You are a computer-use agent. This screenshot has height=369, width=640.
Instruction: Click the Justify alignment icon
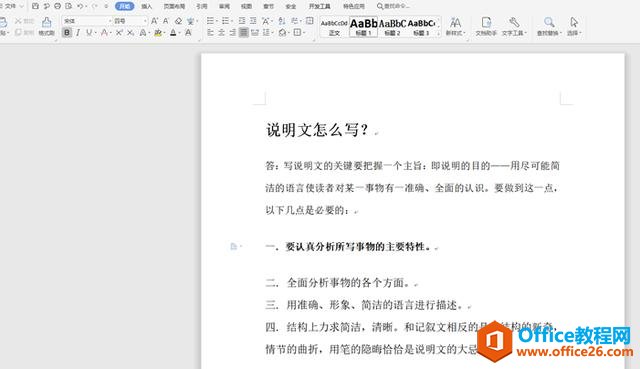point(243,33)
